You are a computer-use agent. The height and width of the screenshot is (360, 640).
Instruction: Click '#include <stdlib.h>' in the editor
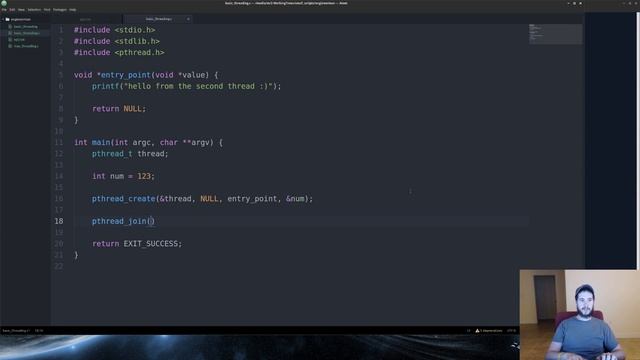point(117,41)
